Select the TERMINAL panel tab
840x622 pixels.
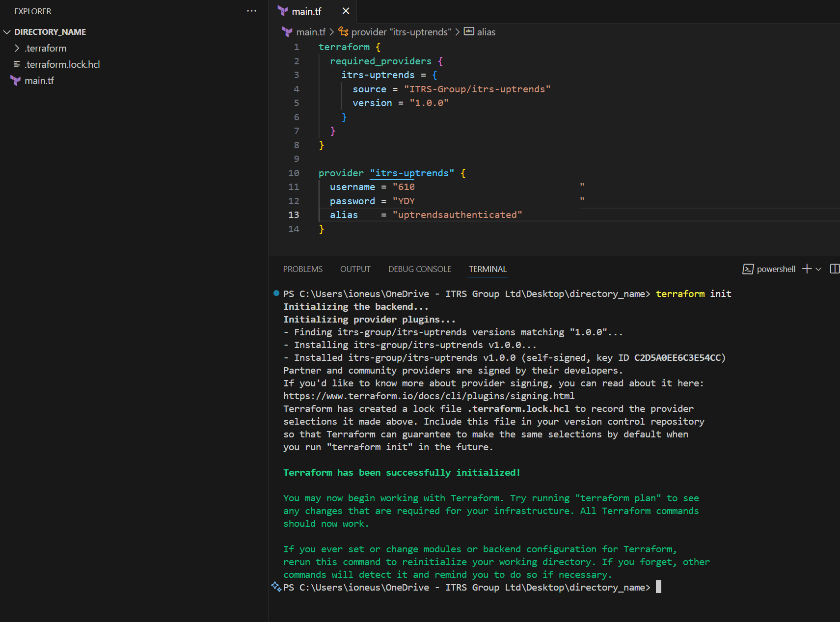point(488,269)
